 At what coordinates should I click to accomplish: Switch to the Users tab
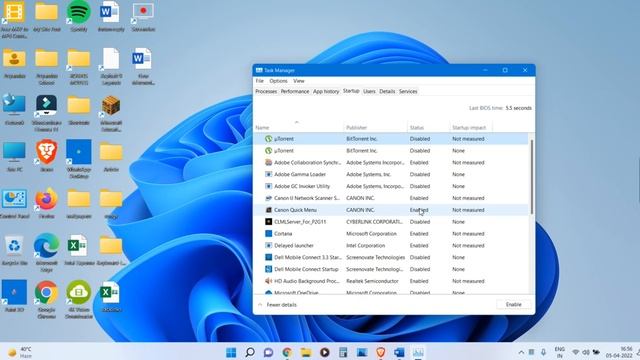tap(369, 91)
